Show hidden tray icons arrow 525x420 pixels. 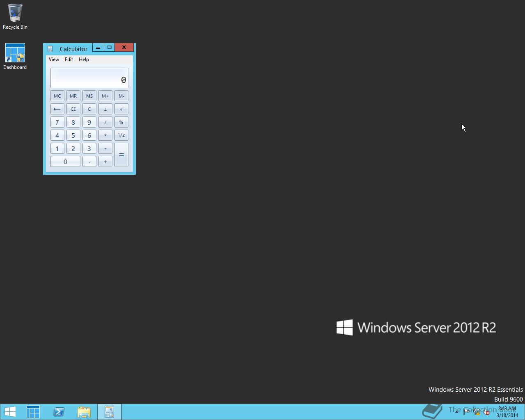457,412
